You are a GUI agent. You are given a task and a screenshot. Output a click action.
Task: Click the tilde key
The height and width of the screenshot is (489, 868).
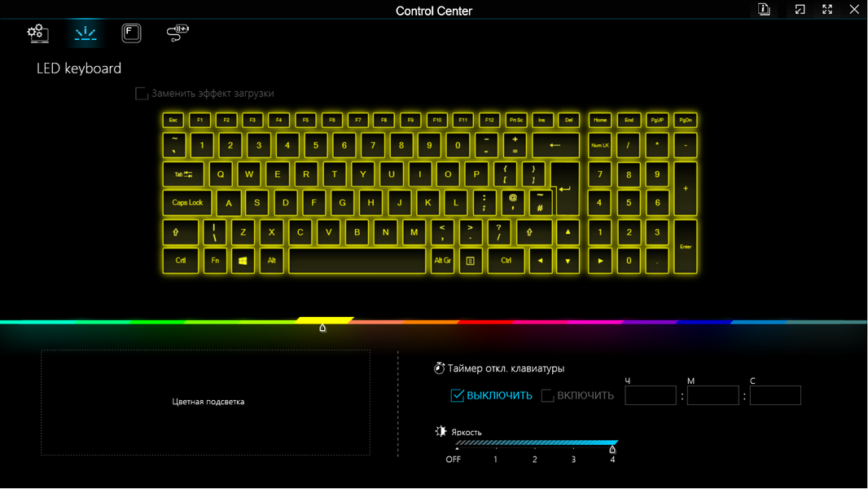coord(174,146)
